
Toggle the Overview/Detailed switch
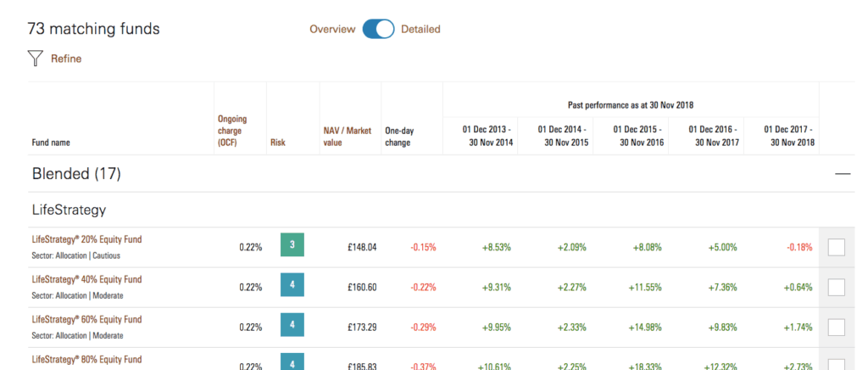(x=379, y=29)
